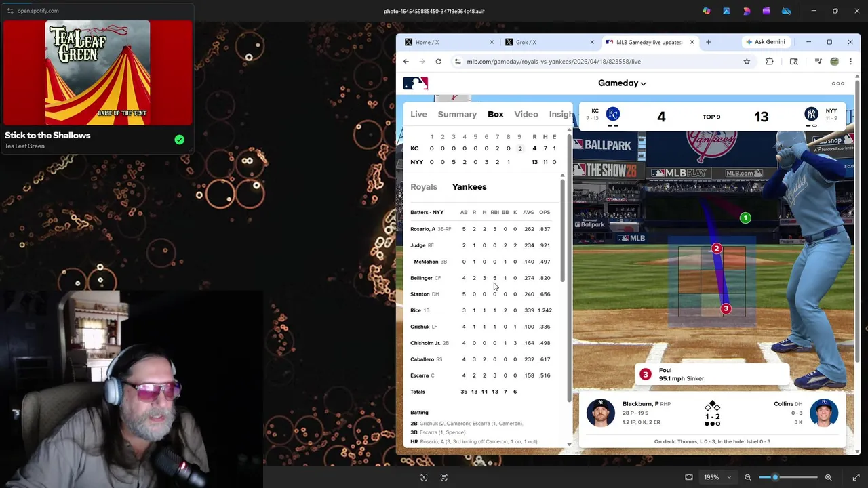
Task: Click the fit-to-window icon beside 195%
Action: [x=689, y=477]
